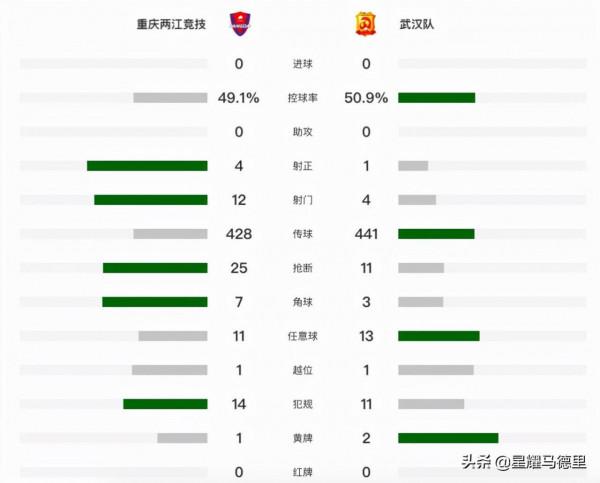600x483 pixels.
Task: Click Chongqing's green tackles bar showing 25
Action: coord(155,268)
